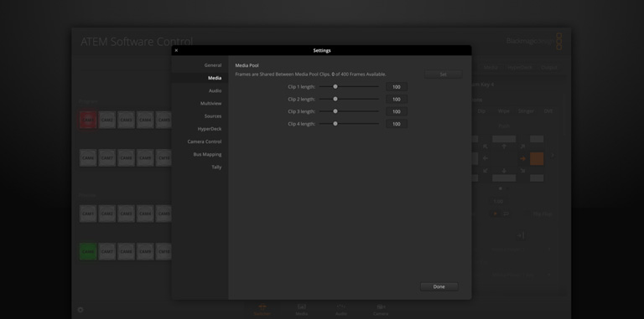Screen dimensions: 644x319
Task: Select the down-right diagonal push direction
Action: (523, 171)
